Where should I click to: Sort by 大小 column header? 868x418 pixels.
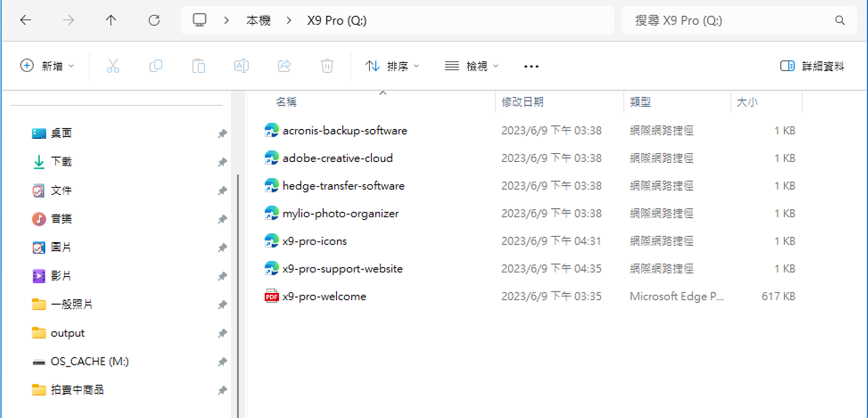point(747,102)
